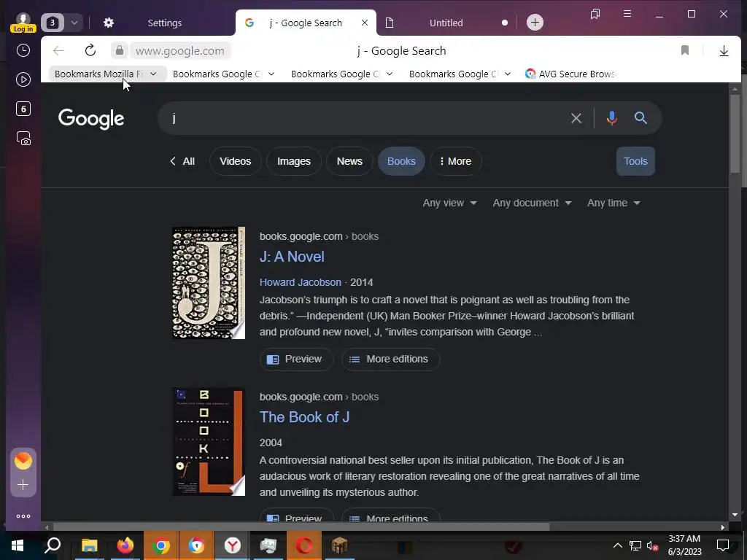Select the Videos filter

(x=236, y=161)
